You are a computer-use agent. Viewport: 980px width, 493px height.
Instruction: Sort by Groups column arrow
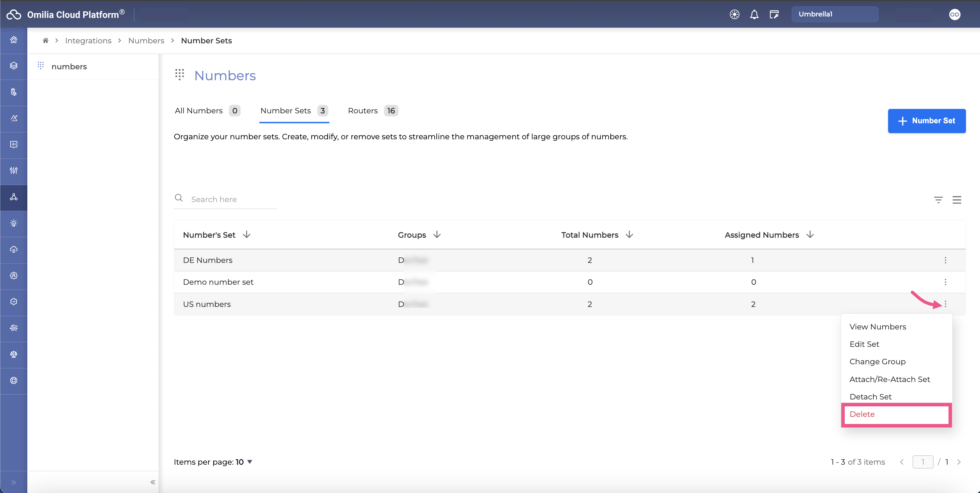tap(437, 235)
